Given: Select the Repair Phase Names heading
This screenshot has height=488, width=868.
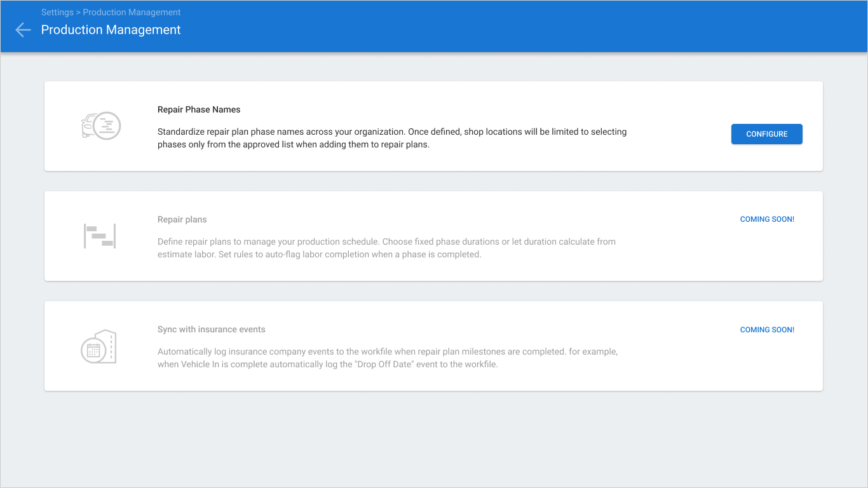Looking at the screenshot, I should coord(199,109).
